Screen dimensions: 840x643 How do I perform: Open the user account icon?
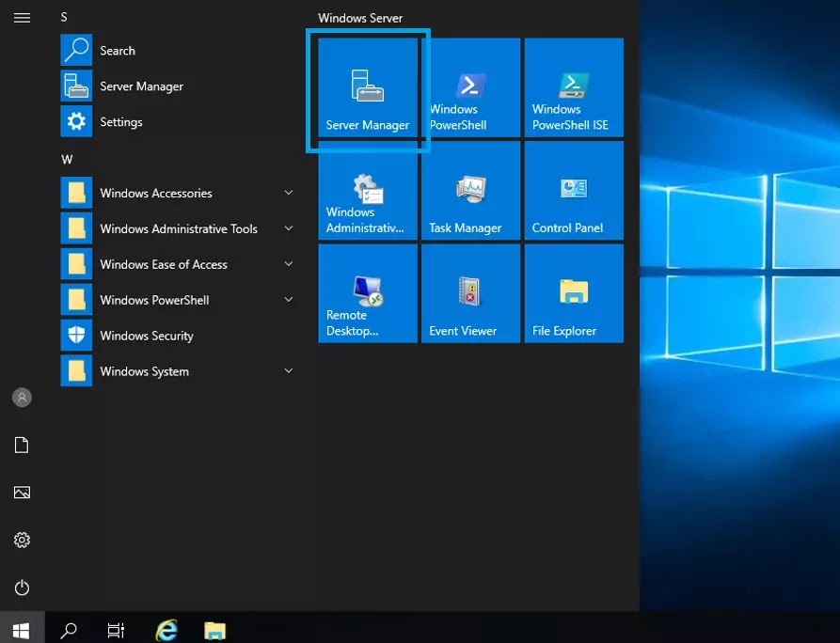point(22,398)
